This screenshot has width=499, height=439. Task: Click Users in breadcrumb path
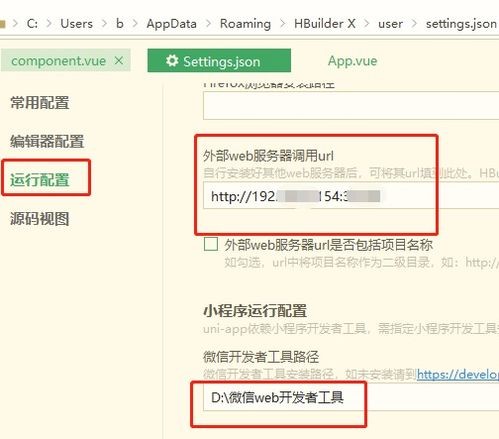pos(77,24)
